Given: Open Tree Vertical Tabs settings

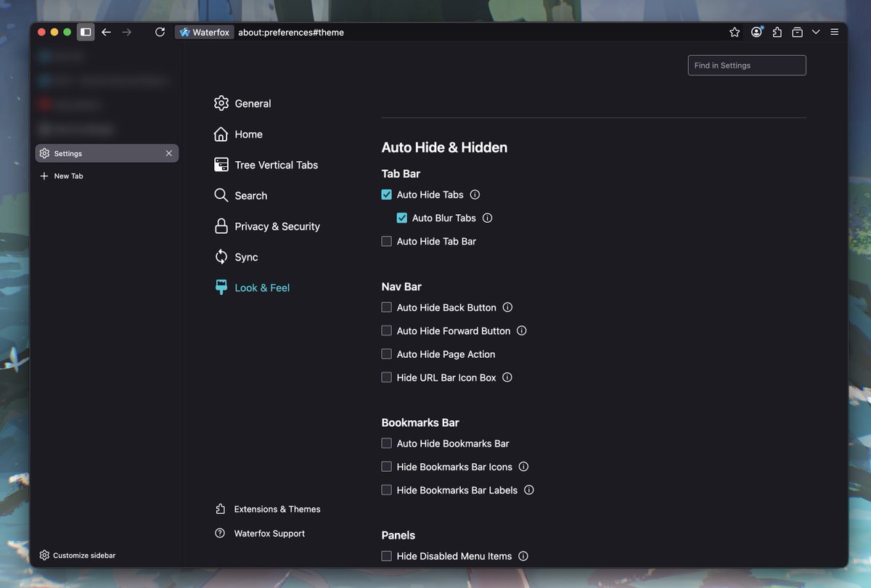Looking at the screenshot, I should click(x=266, y=165).
